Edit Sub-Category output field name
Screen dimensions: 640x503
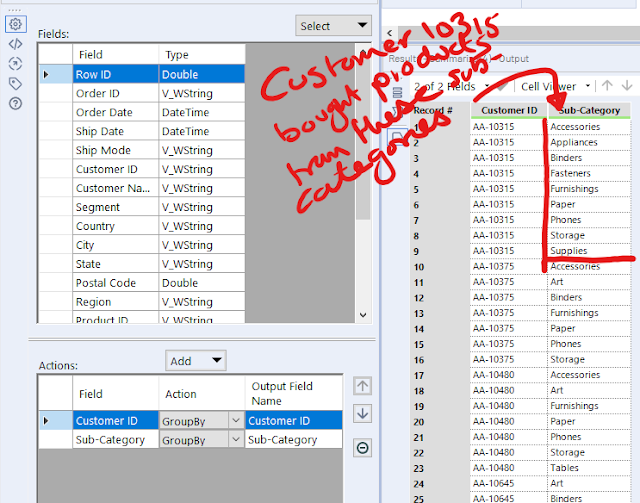click(293, 440)
